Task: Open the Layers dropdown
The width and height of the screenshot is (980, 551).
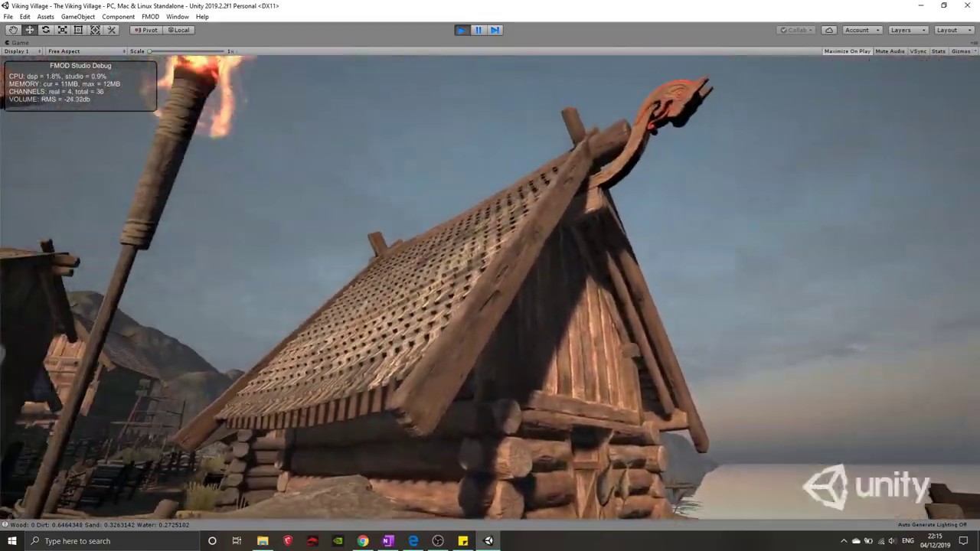Action: point(908,30)
